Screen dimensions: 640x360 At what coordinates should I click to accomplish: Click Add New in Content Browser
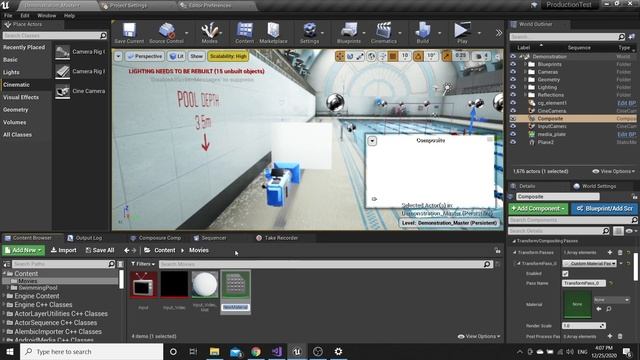23,250
